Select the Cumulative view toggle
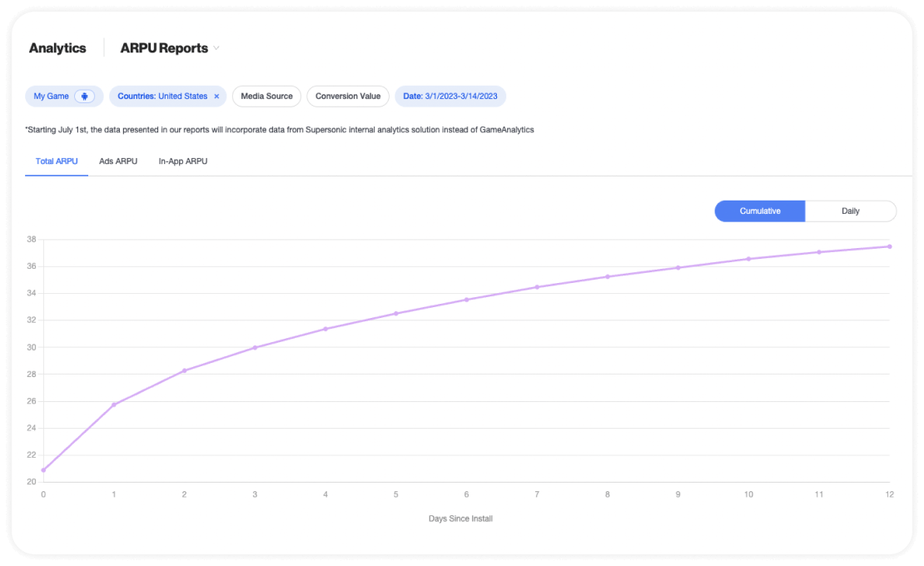 [x=760, y=211]
